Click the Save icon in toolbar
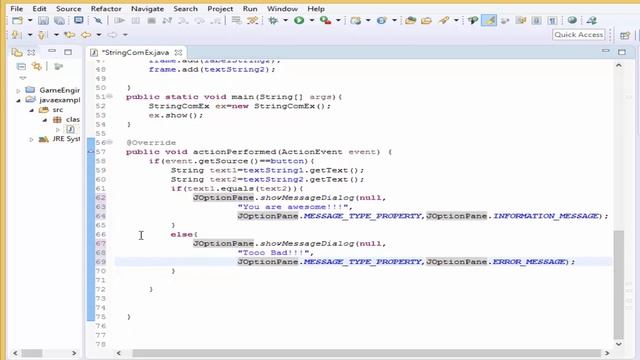 point(43,20)
